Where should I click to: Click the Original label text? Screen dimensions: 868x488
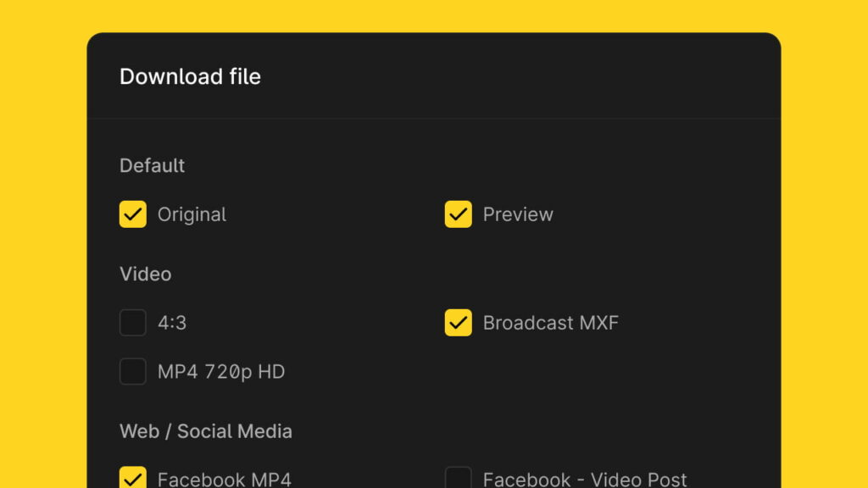[x=192, y=214]
